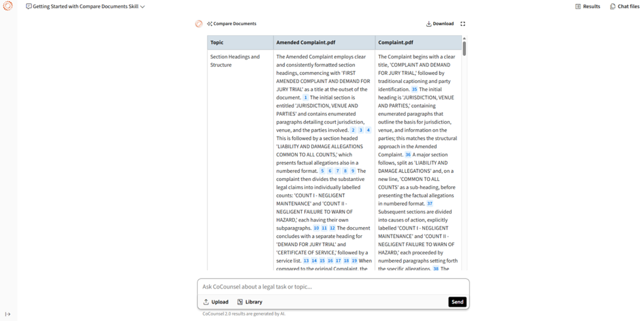This screenshot has height=321, width=644.
Task: Open citation 10 reference
Action: (x=316, y=228)
